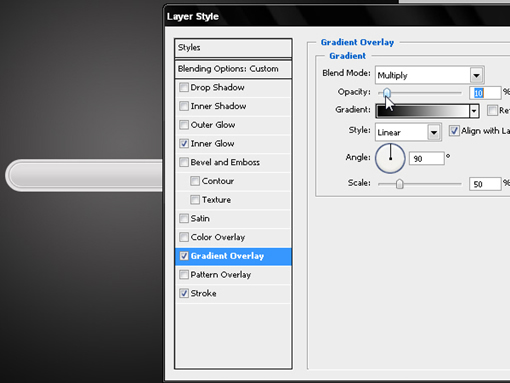Click the Scale value field showing 50
The width and height of the screenshot is (510, 383).
[x=485, y=184]
